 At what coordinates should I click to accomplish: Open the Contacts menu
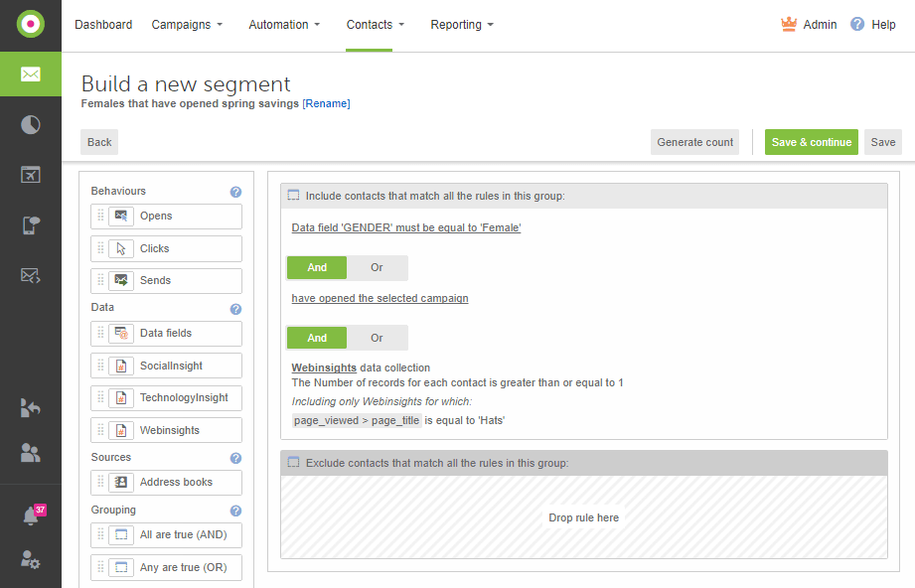[x=376, y=25]
